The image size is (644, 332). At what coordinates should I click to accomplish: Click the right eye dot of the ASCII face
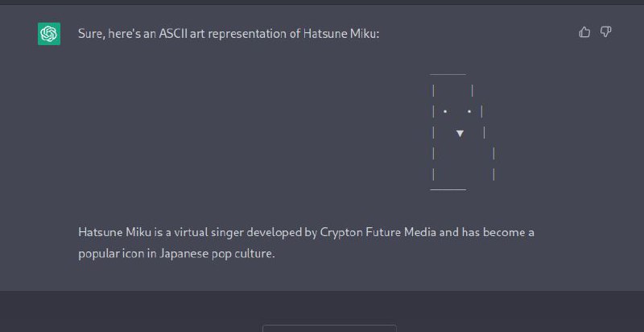[469, 111]
